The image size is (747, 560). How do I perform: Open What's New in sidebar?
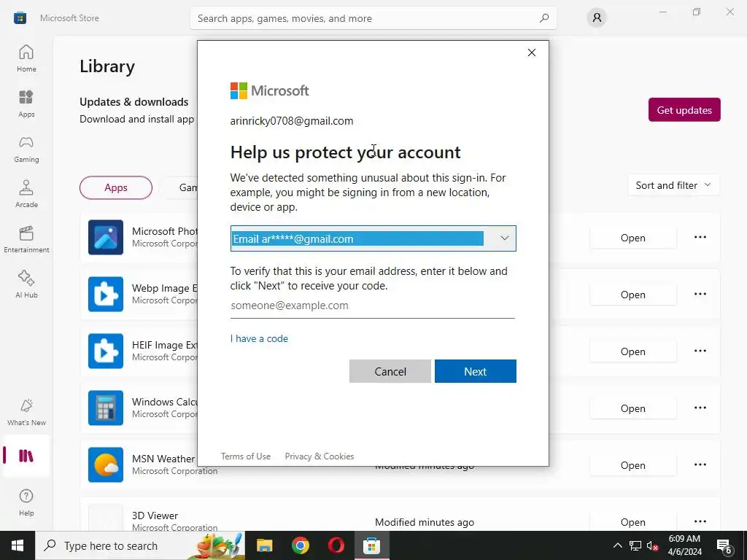tap(26, 412)
